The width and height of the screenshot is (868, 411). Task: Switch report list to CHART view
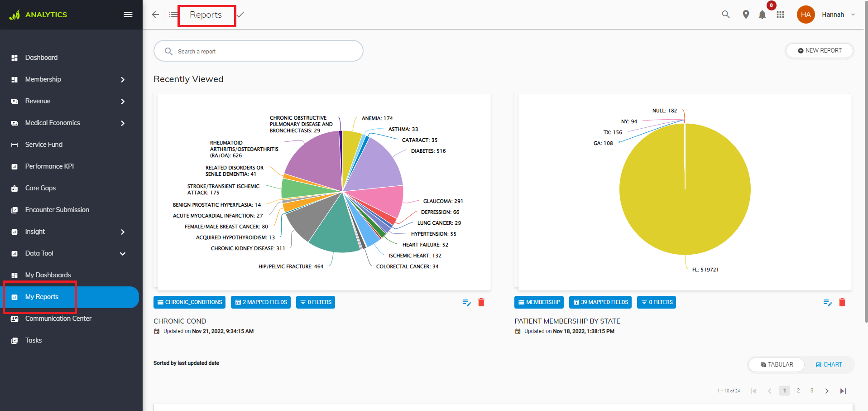(x=829, y=364)
